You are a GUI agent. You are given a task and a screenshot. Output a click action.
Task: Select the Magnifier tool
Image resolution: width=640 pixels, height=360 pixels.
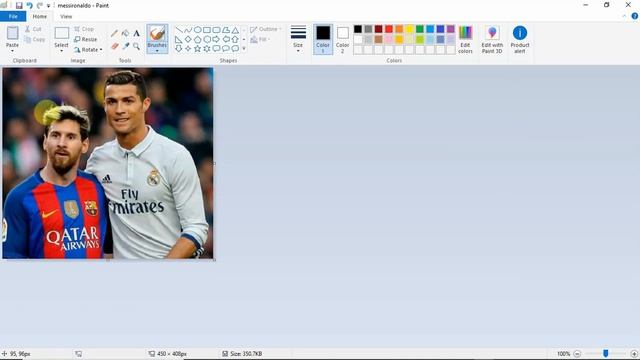pos(136,46)
